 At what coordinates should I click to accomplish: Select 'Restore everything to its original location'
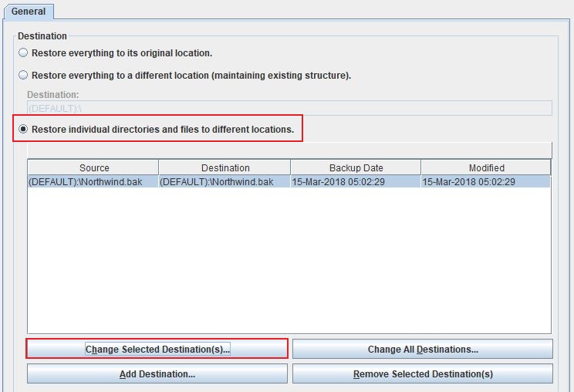pyautogui.click(x=23, y=53)
